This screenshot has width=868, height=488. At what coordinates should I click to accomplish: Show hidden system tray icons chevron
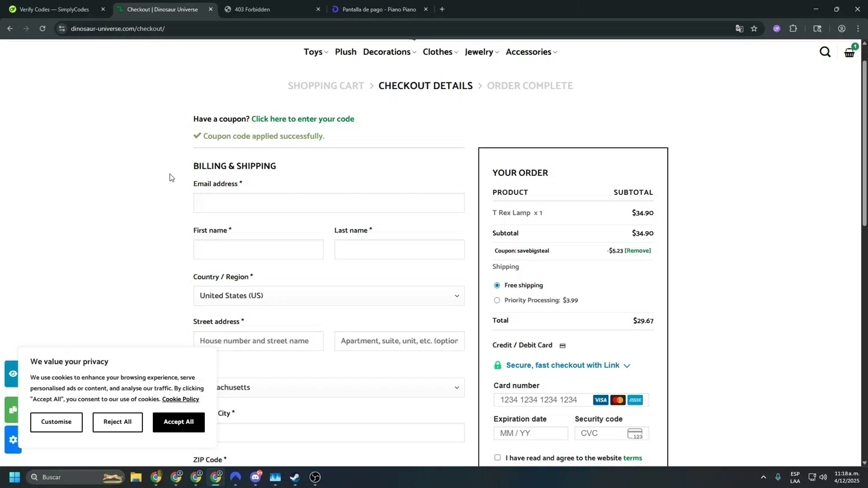(763, 477)
